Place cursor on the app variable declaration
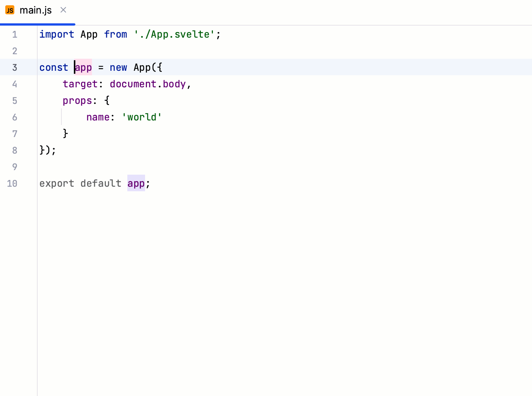 tap(83, 67)
